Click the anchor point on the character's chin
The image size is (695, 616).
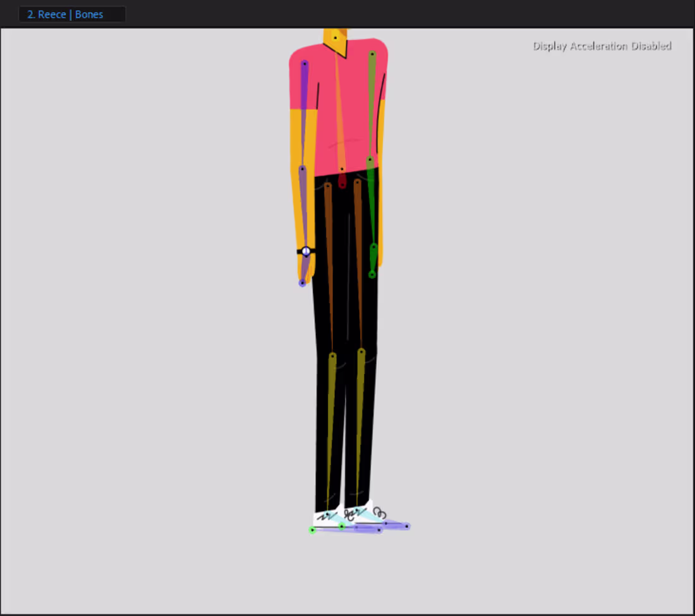coord(335,38)
